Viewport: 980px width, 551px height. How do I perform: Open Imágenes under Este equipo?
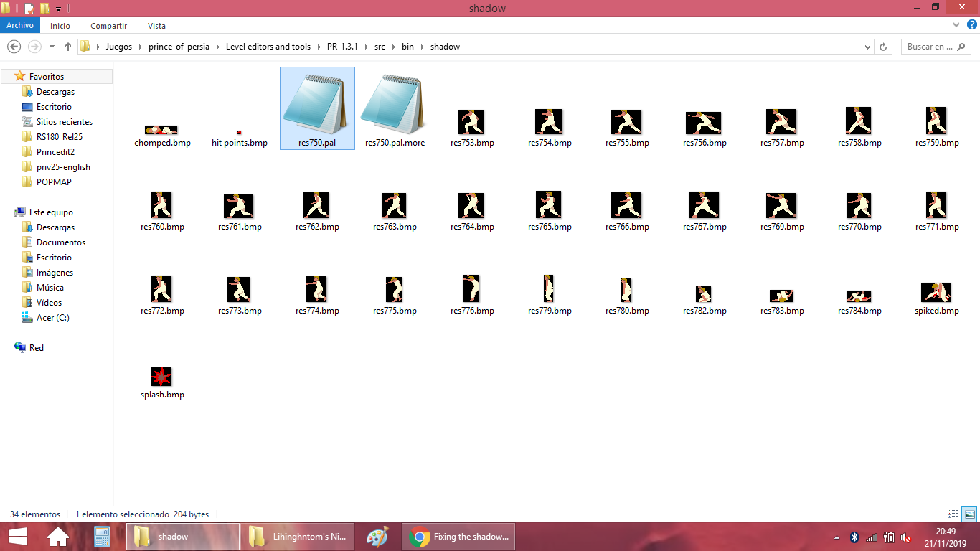[55, 273]
